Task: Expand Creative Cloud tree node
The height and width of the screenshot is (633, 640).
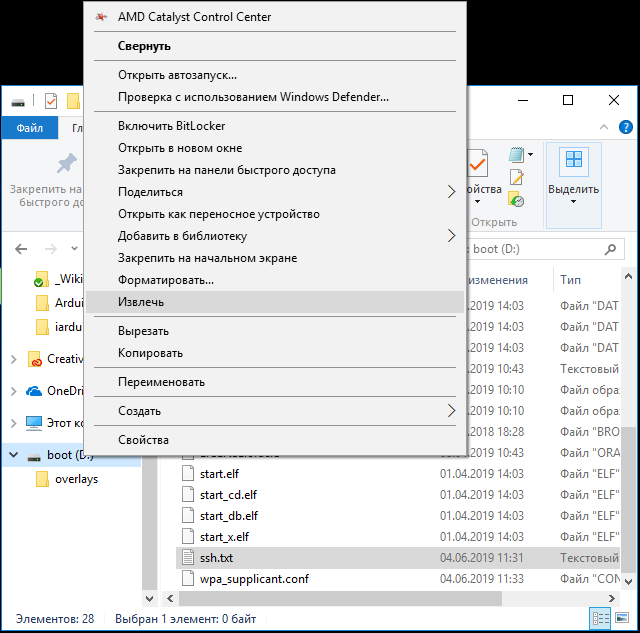Action: [x=13, y=359]
